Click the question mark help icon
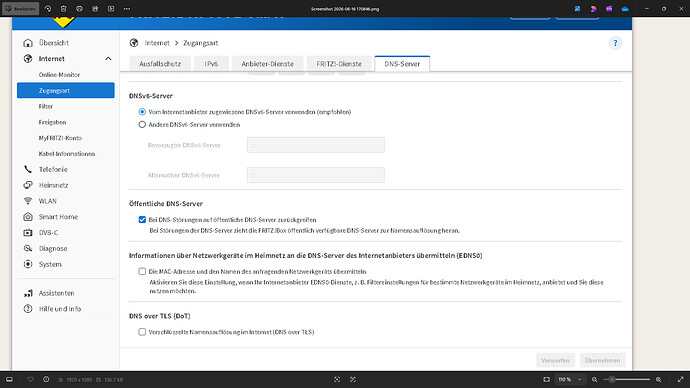 pos(615,43)
